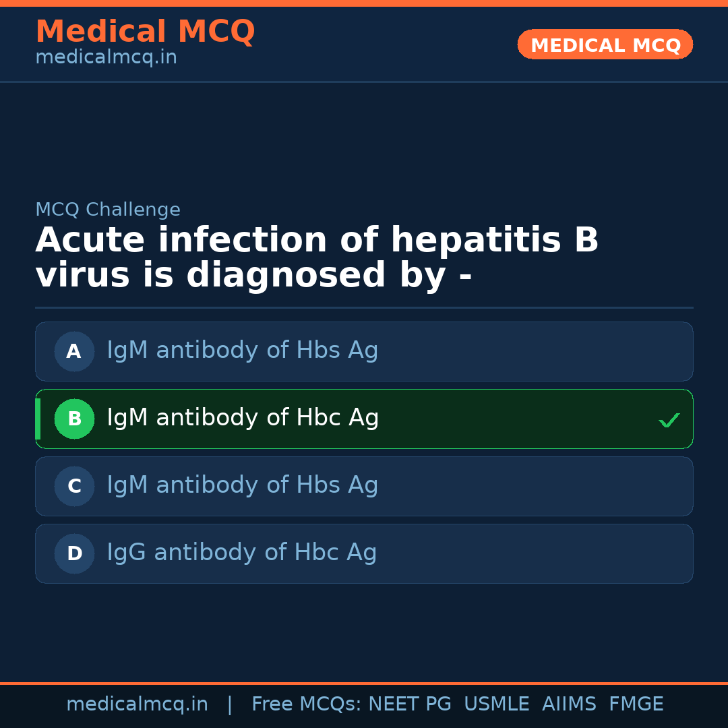Click the circled letter A badge

pyautogui.click(x=74, y=351)
